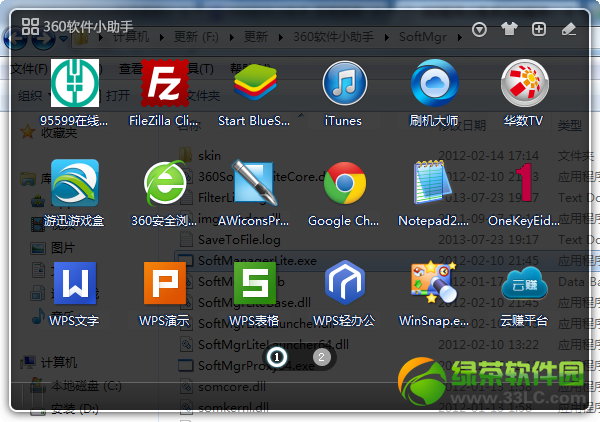600x422 pixels.
Task: Open the 文件(F) menu in Explorer
Action: tap(29, 69)
